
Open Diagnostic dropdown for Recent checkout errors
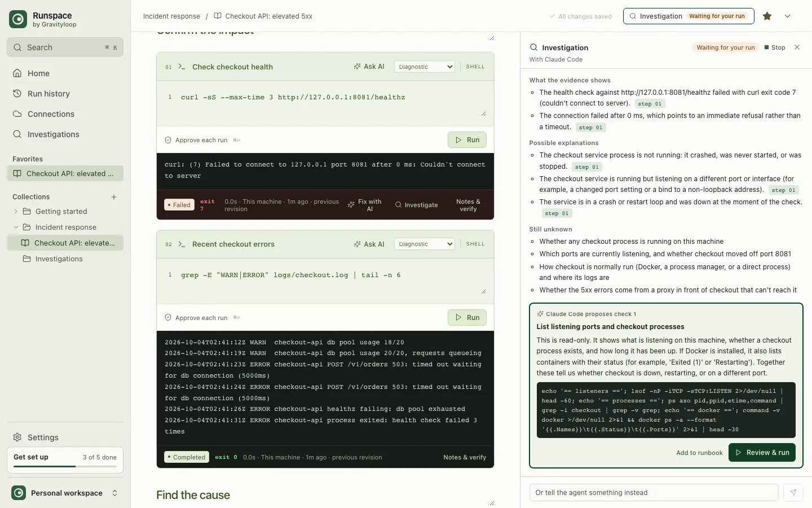click(x=425, y=244)
